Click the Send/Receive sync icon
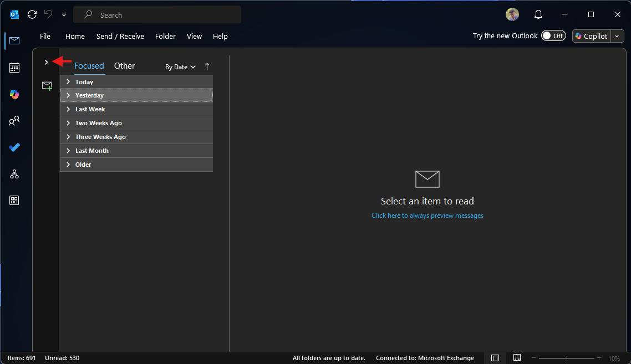Image resolution: width=631 pixels, height=364 pixels. (32, 15)
